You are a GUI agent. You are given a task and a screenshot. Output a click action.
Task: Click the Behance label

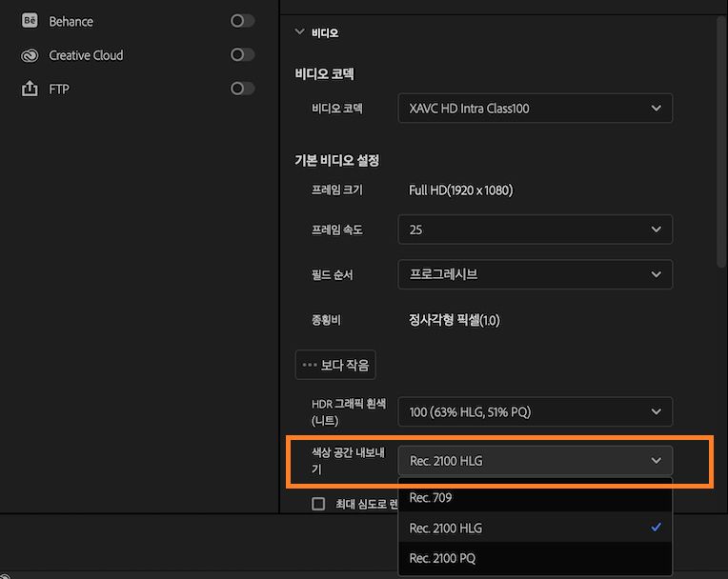71,21
